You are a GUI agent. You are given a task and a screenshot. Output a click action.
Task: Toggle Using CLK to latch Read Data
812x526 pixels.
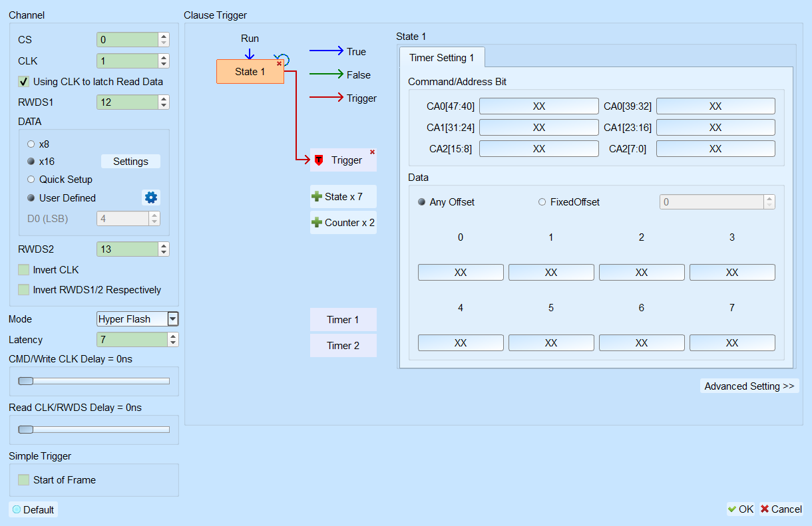coord(24,82)
